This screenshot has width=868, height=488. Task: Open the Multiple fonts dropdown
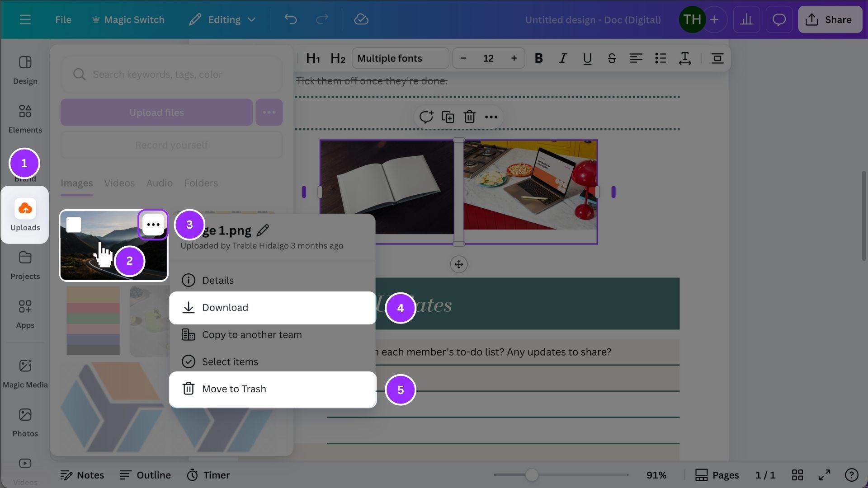click(x=400, y=58)
